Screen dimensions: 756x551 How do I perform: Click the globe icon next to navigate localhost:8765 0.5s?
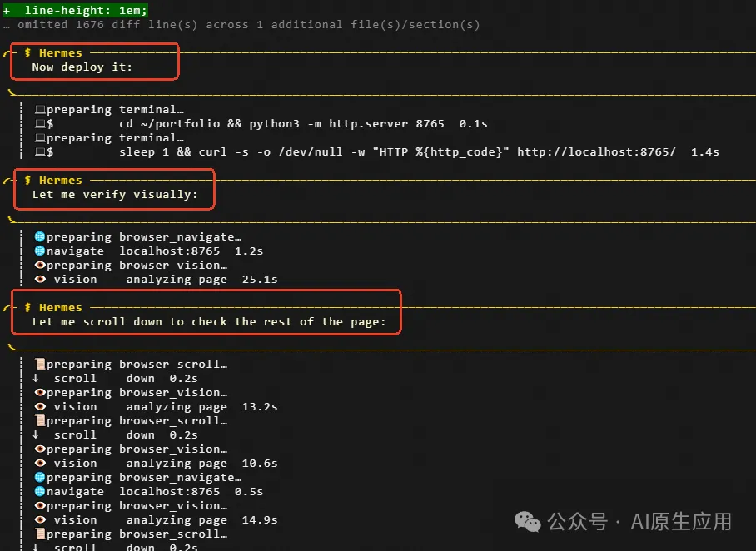click(39, 492)
